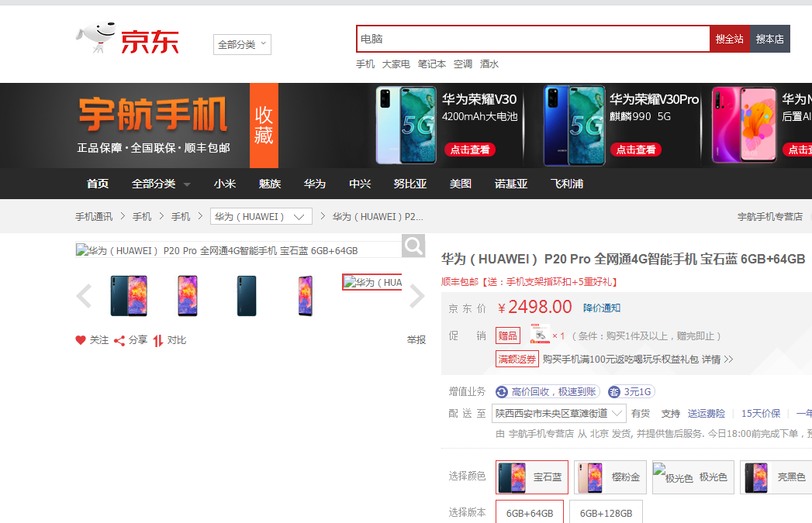Open the 中兴 navigation item
Screen dimensions: 812x523
(x=360, y=184)
